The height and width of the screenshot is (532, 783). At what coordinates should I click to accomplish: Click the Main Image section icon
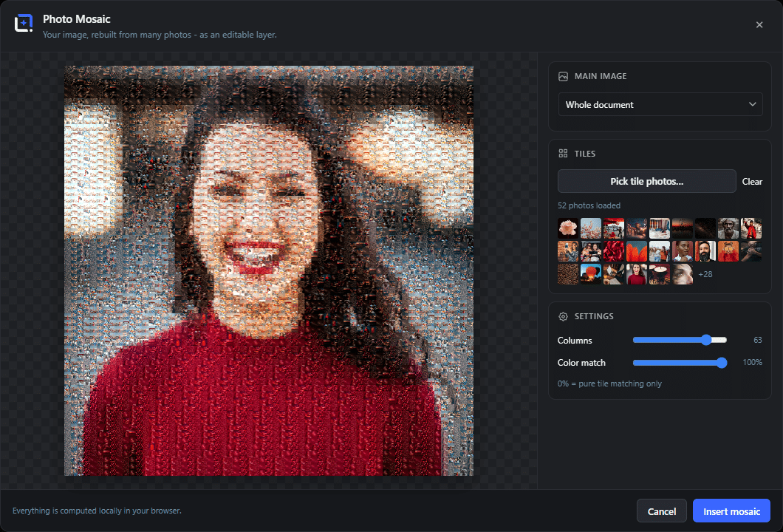(x=564, y=76)
